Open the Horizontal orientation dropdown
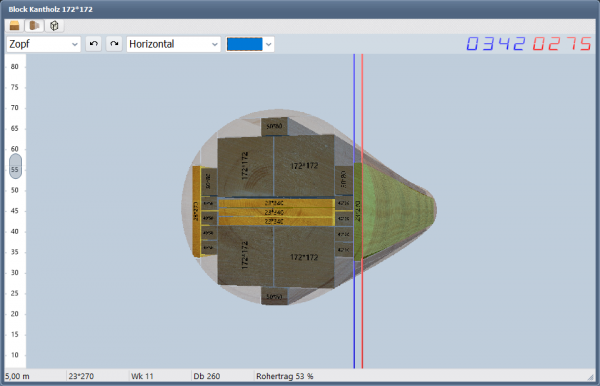Screen dimensions: 600x386 [173, 44]
